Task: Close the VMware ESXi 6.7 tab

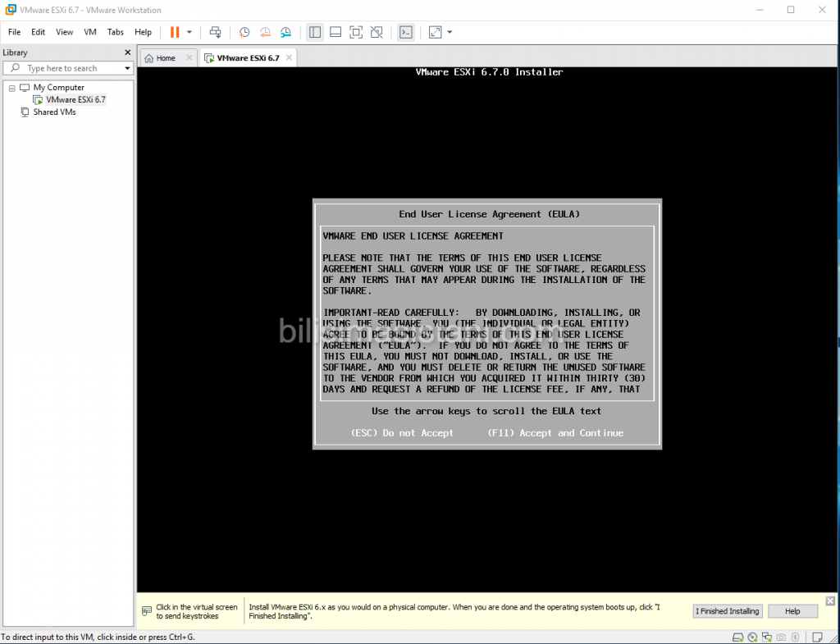Action: click(289, 58)
